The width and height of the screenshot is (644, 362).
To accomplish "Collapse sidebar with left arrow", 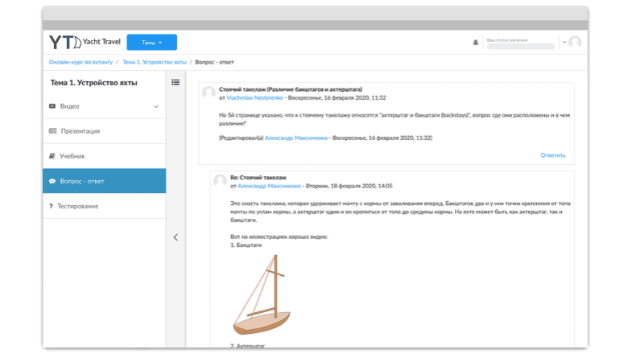I will click(175, 237).
